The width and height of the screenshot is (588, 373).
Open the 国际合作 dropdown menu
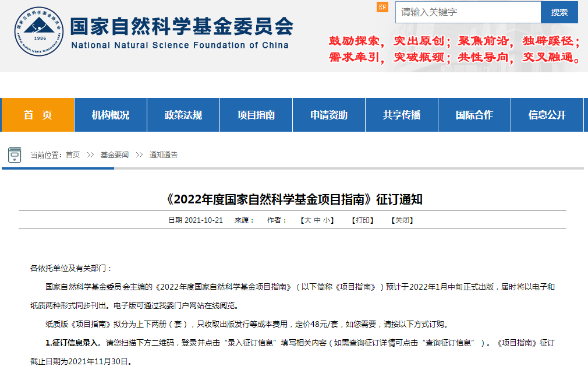[x=474, y=115]
